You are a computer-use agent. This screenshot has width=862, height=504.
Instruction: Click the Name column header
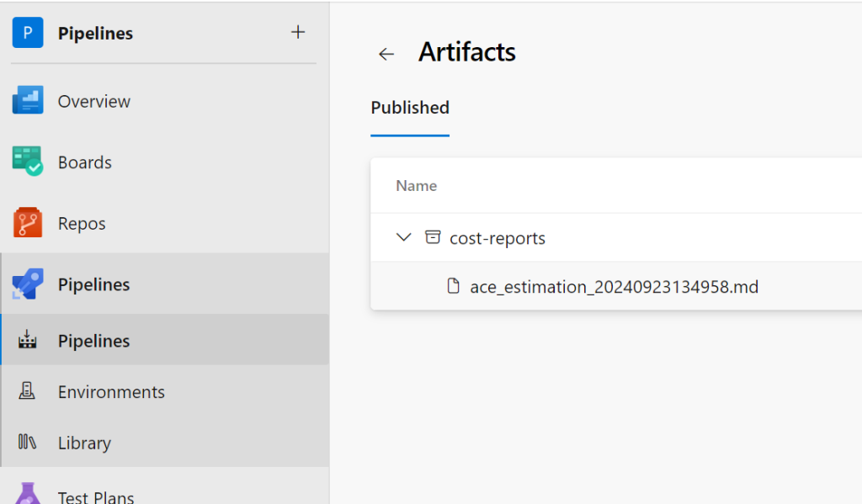416,186
